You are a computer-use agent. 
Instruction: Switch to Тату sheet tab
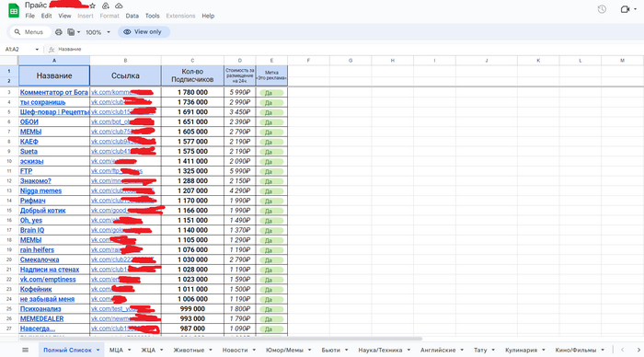click(x=480, y=350)
